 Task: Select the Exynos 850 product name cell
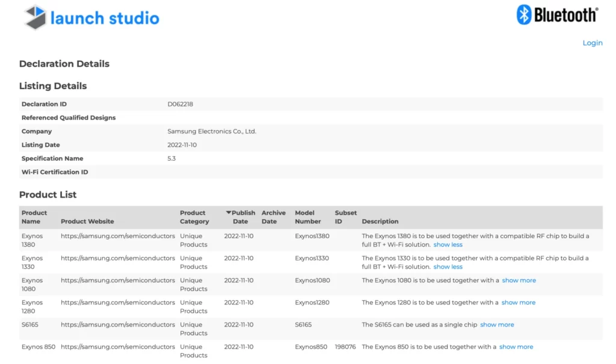38,347
